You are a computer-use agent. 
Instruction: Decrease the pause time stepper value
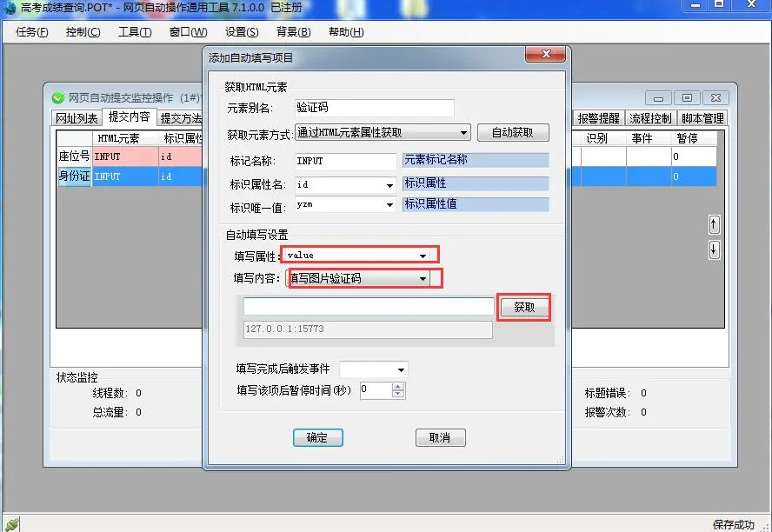click(x=398, y=395)
